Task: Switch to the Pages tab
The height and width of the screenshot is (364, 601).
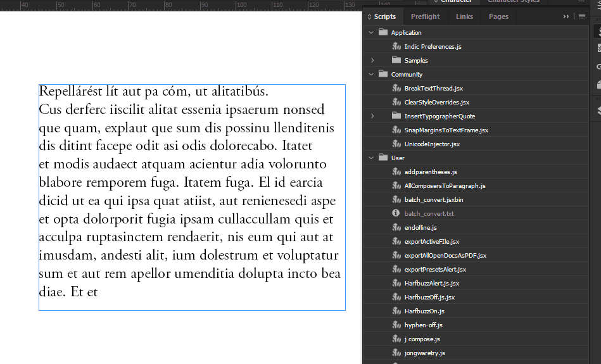Action: point(498,16)
